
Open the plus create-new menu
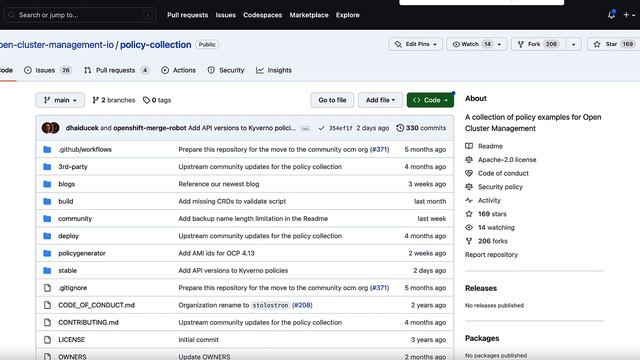[x=629, y=15]
